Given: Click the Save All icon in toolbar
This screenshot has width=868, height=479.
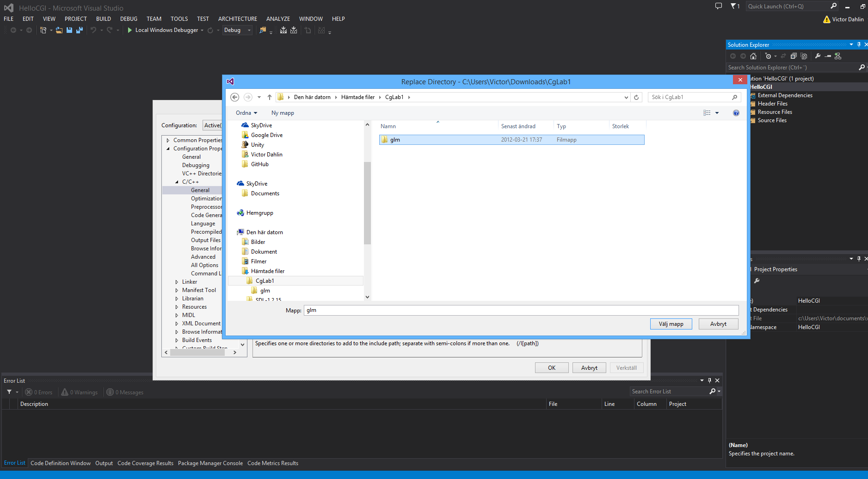Looking at the screenshot, I should pos(80,30).
